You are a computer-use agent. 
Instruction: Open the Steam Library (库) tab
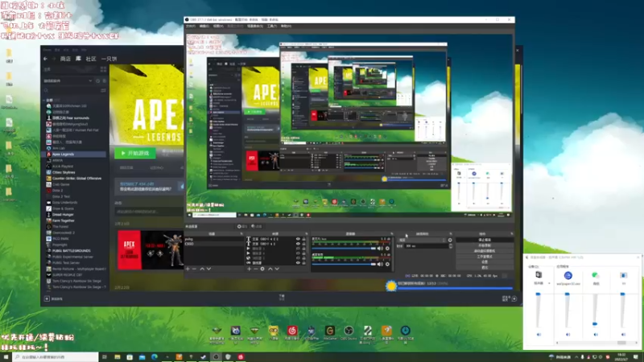(78, 59)
